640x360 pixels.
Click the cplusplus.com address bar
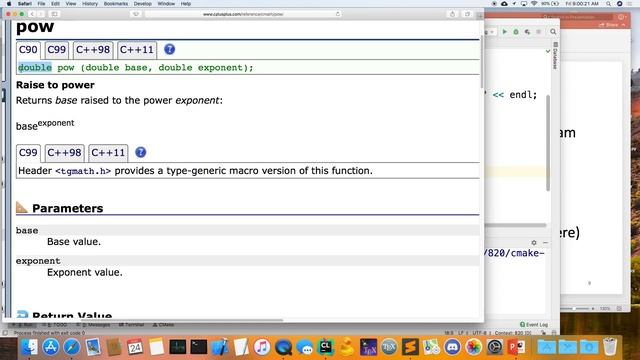243,14
